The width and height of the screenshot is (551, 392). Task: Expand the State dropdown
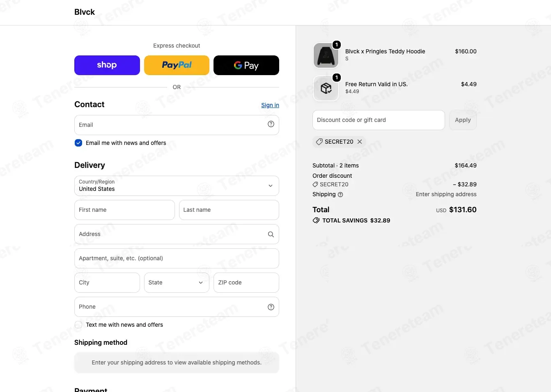177,282
